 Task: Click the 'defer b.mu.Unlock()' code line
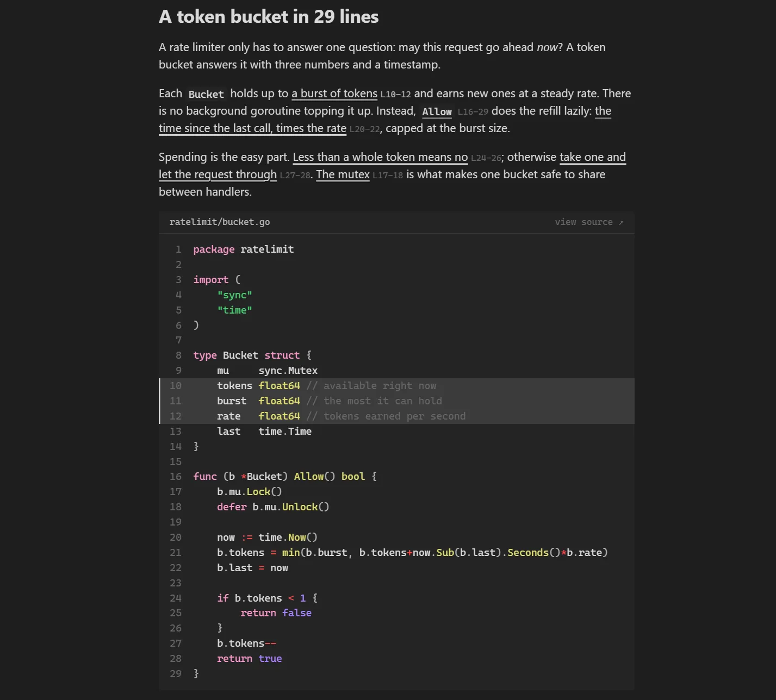pyautogui.click(x=274, y=507)
